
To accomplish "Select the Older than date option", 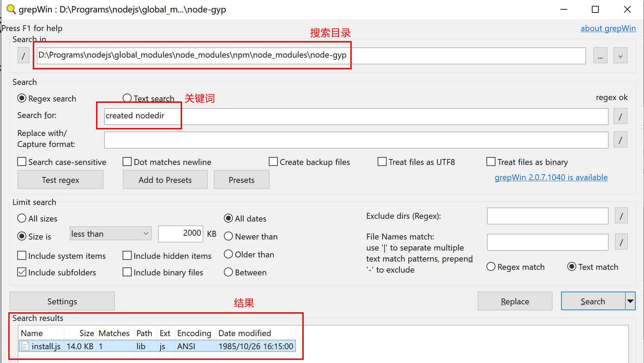I will click(228, 254).
